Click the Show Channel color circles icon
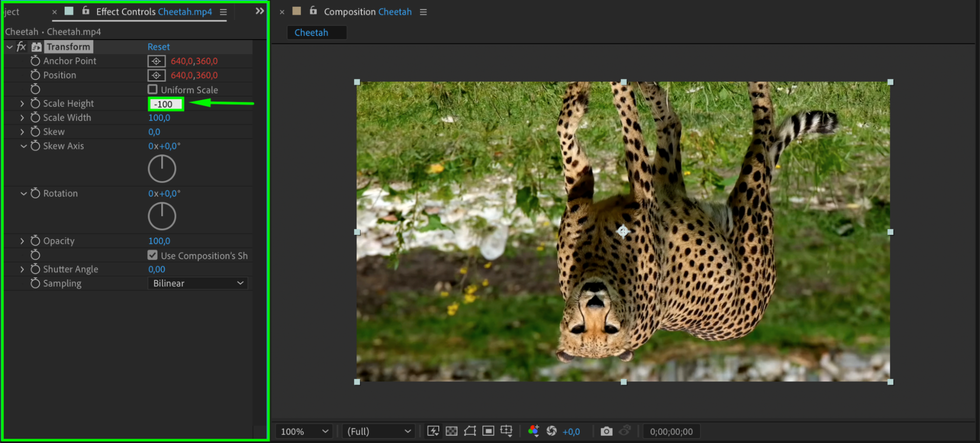The height and width of the screenshot is (443, 980). click(533, 431)
